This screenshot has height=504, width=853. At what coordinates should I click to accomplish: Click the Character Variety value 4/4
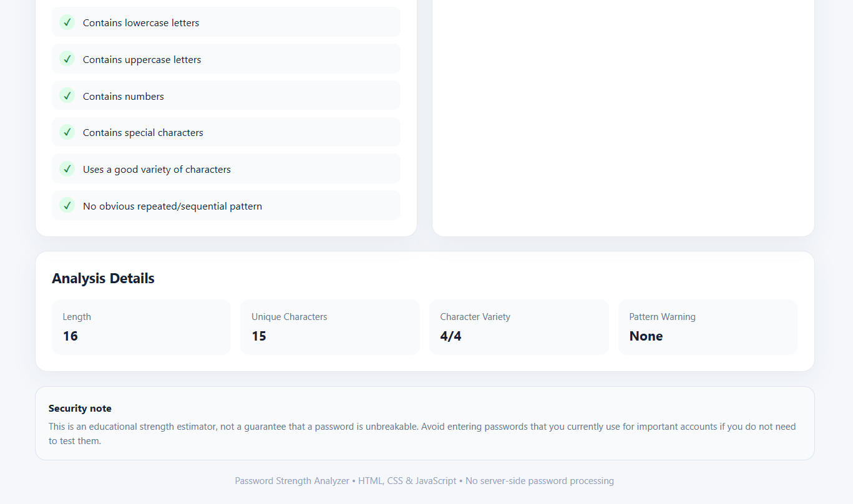pos(451,336)
